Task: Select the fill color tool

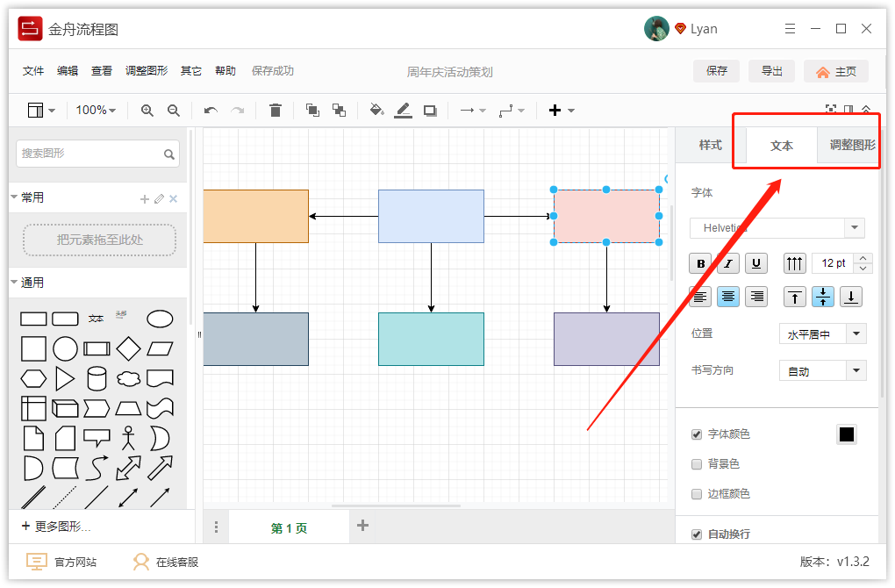Action: pos(377,110)
